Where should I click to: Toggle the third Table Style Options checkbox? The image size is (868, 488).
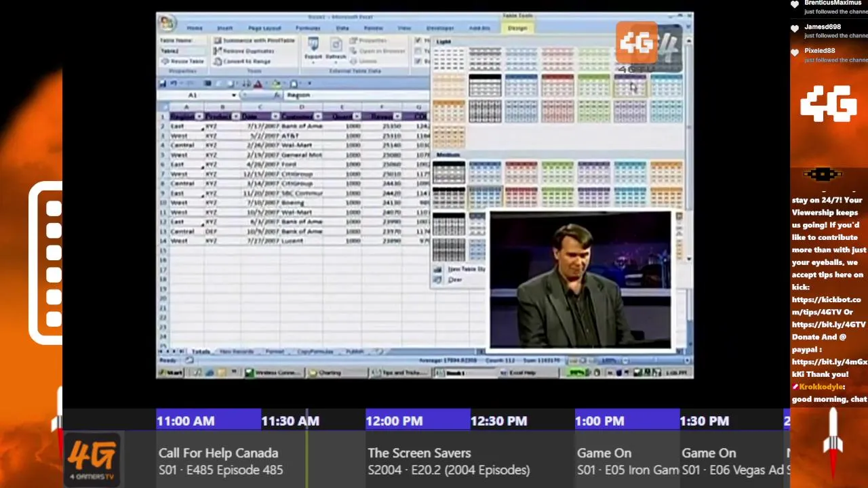click(x=418, y=61)
